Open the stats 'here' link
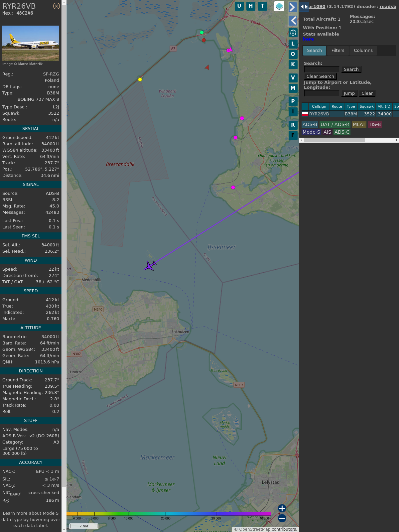Image resolution: width=399 pixels, height=532 pixels. pos(308,39)
